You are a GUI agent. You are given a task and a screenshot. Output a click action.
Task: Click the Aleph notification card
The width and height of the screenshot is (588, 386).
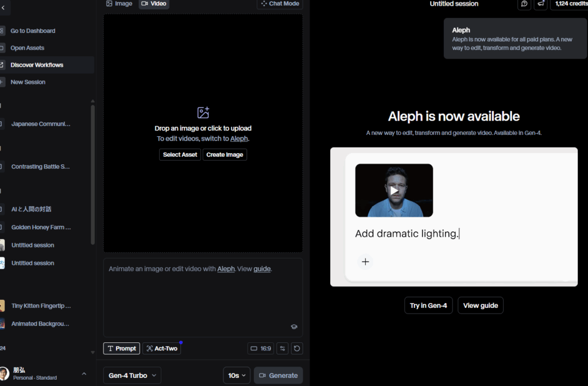click(x=515, y=38)
